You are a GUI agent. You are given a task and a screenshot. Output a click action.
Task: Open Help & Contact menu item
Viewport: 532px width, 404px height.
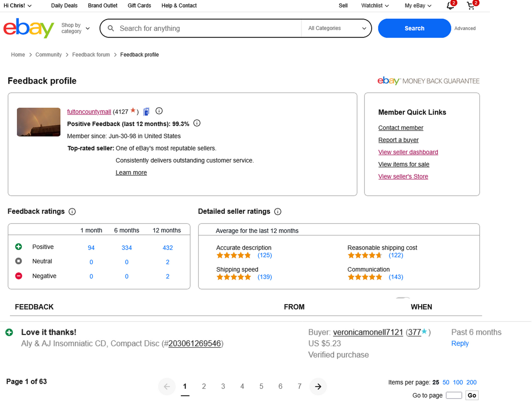[179, 6]
